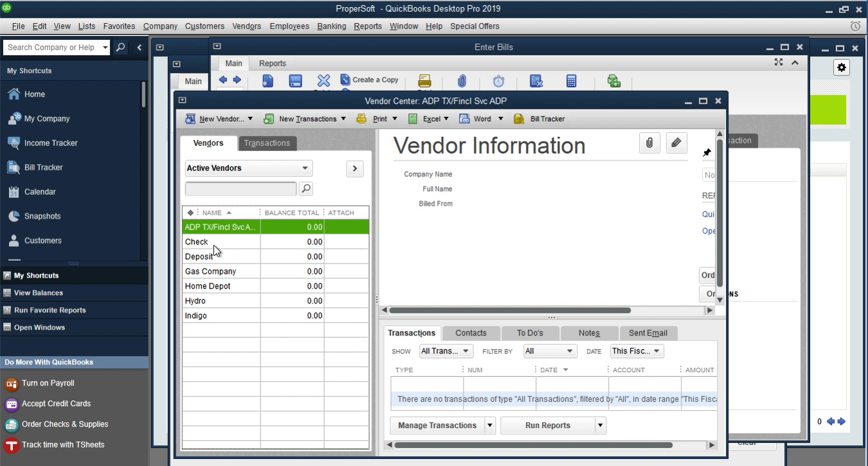868x466 pixels.
Task: Open Date This Fiscal dropdown
Action: 637,351
